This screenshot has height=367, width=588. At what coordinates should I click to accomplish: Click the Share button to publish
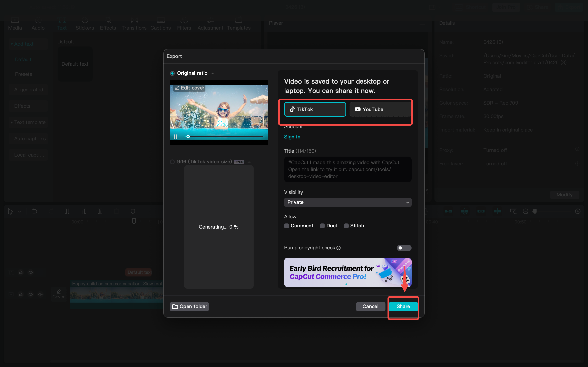[403, 306]
